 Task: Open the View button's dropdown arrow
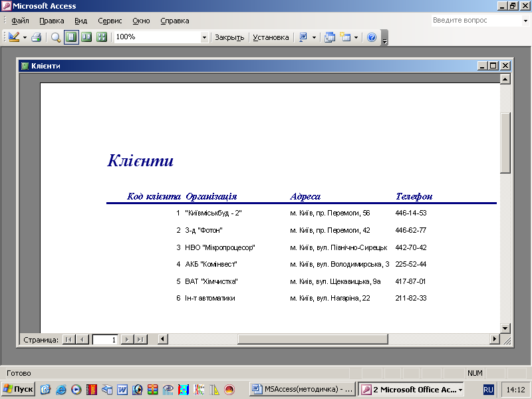[x=25, y=37]
